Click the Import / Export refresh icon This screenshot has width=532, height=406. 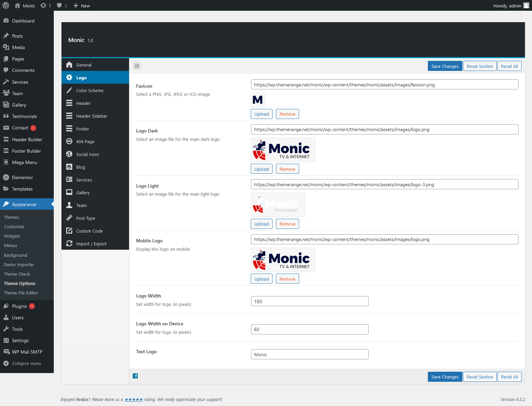point(69,243)
